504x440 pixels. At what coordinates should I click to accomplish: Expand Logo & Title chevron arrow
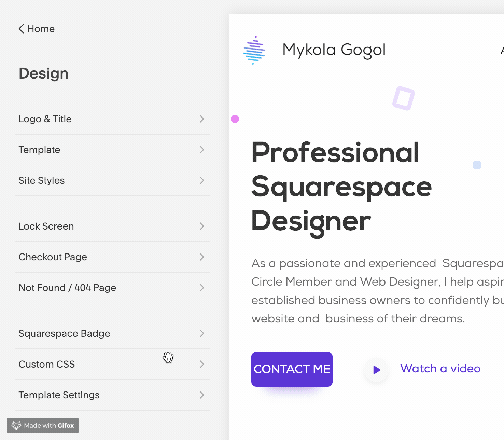[x=202, y=119]
